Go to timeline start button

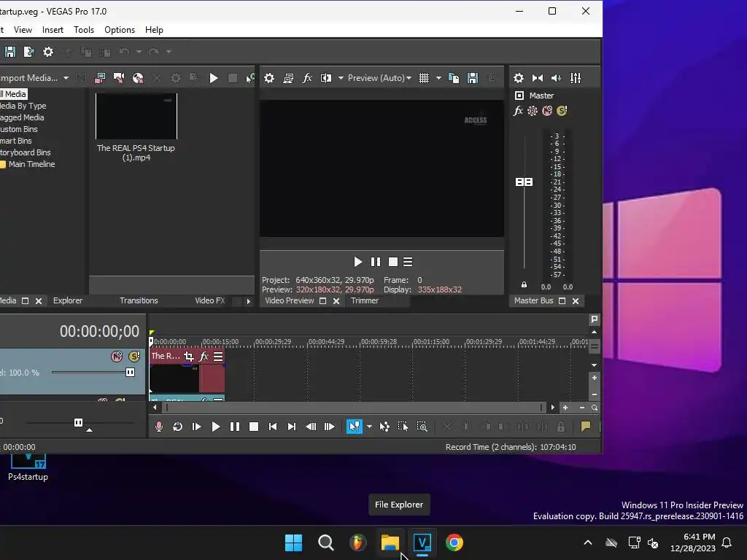coord(273,427)
